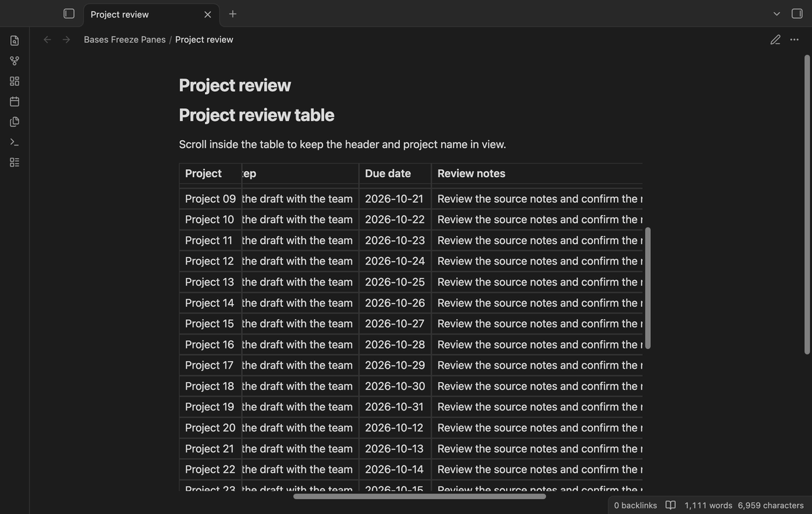Viewport: 812px width, 514px height.
Task: Click the Project 09 cell
Action: [x=210, y=199]
